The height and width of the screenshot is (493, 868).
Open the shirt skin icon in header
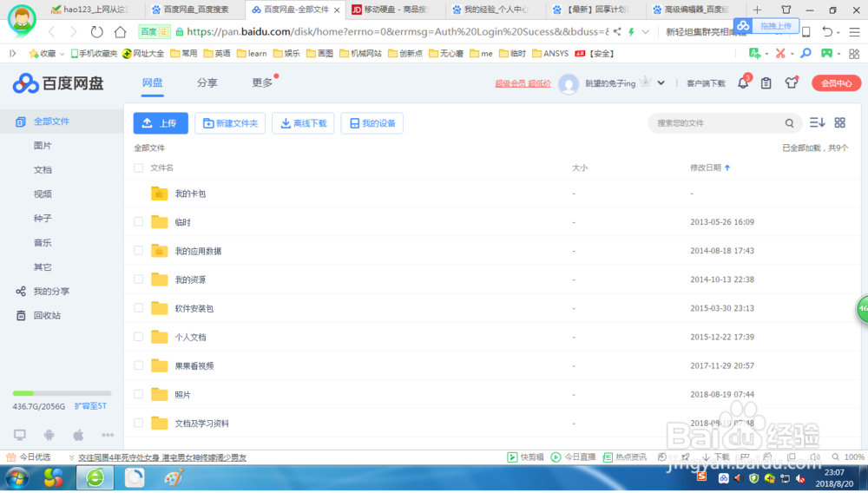[791, 83]
